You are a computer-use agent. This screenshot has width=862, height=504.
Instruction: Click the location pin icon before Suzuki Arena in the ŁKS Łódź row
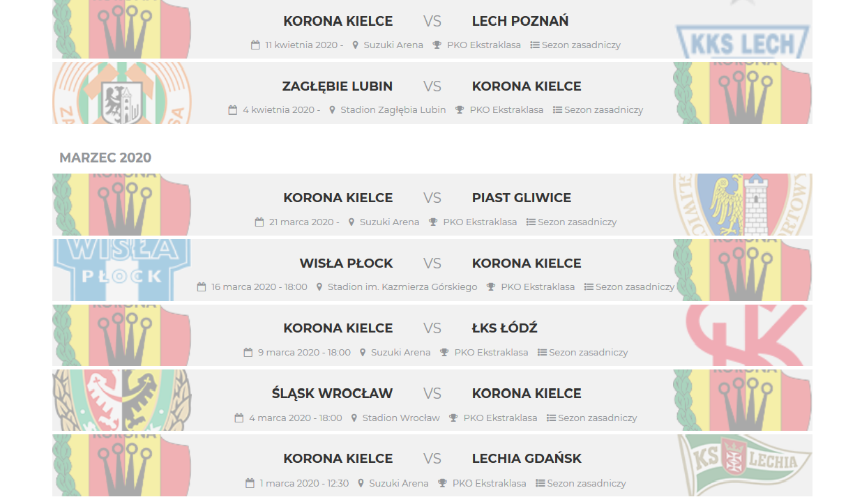(363, 352)
